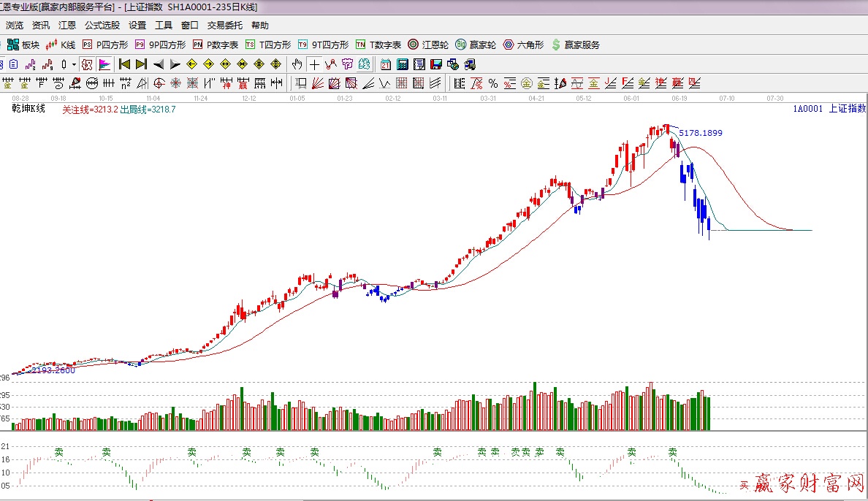Click the K线 toolbar button
The height and width of the screenshot is (501, 868).
click(61, 45)
